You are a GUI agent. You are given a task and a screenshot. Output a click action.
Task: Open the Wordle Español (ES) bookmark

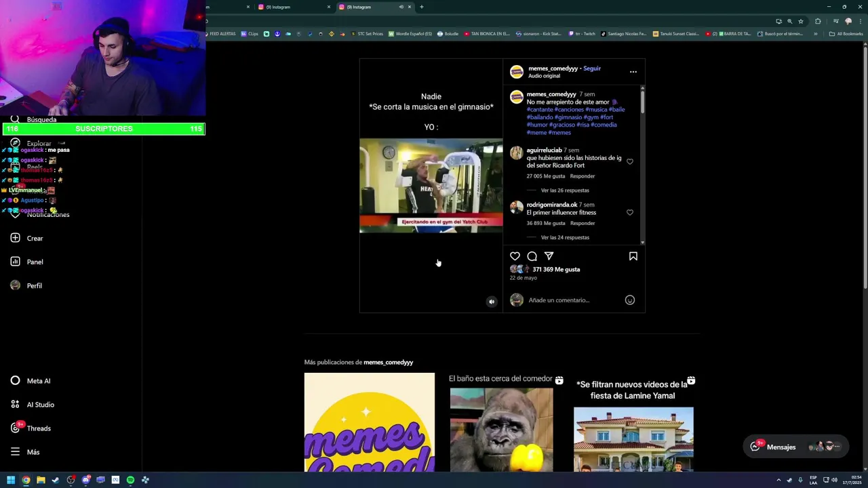point(410,33)
